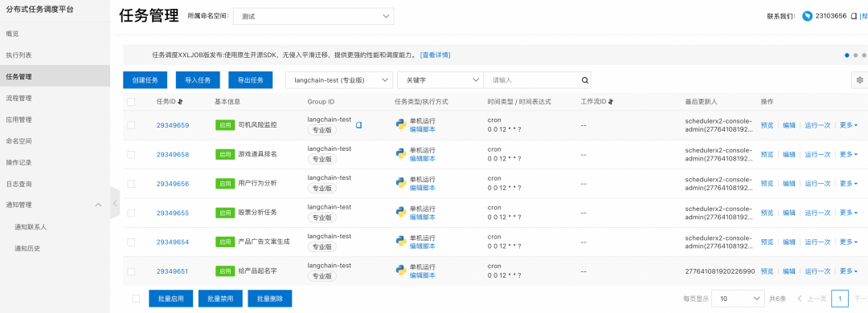Open the 查看详情 link in banner
Viewport: 868px width, 313px height.
[435, 55]
